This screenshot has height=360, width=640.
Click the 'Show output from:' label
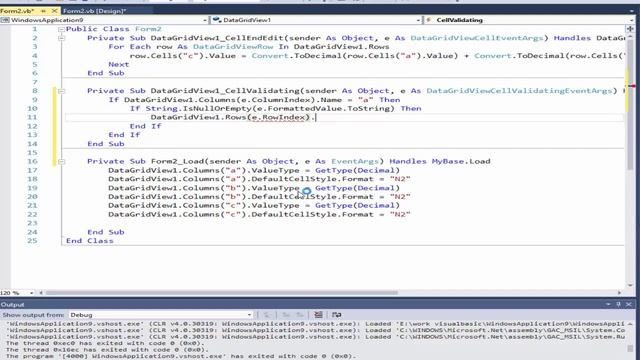[x=33, y=315]
